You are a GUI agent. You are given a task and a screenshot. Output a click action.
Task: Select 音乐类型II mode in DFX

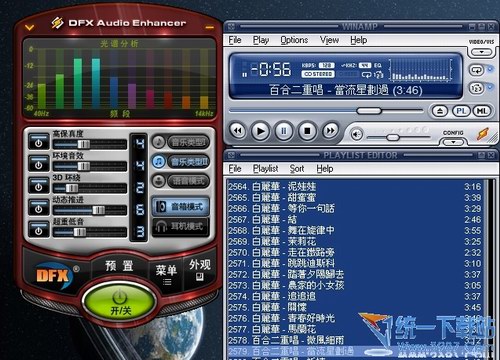click(188, 162)
